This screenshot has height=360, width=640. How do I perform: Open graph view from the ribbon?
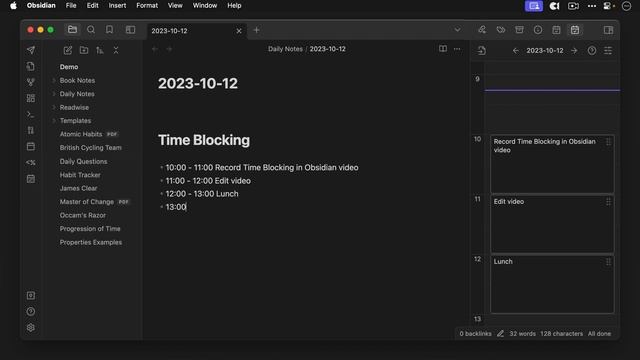[x=31, y=82]
